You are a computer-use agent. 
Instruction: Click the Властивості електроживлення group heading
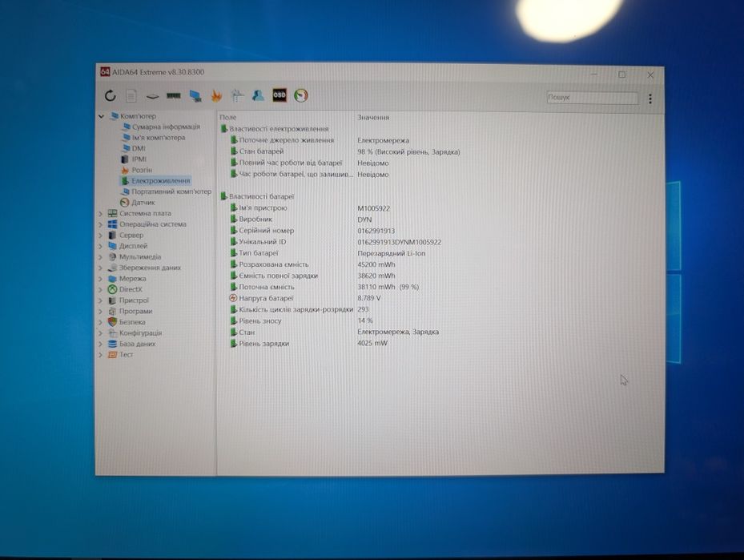click(279, 129)
